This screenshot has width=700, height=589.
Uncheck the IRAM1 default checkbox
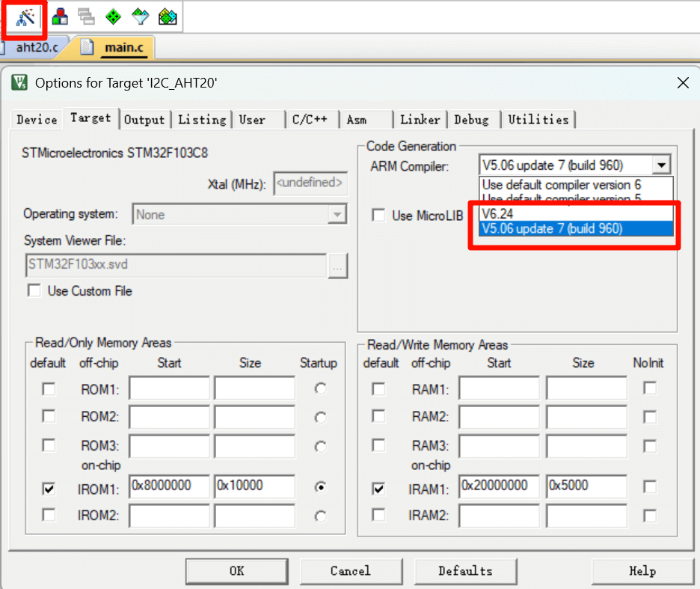(x=379, y=489)
